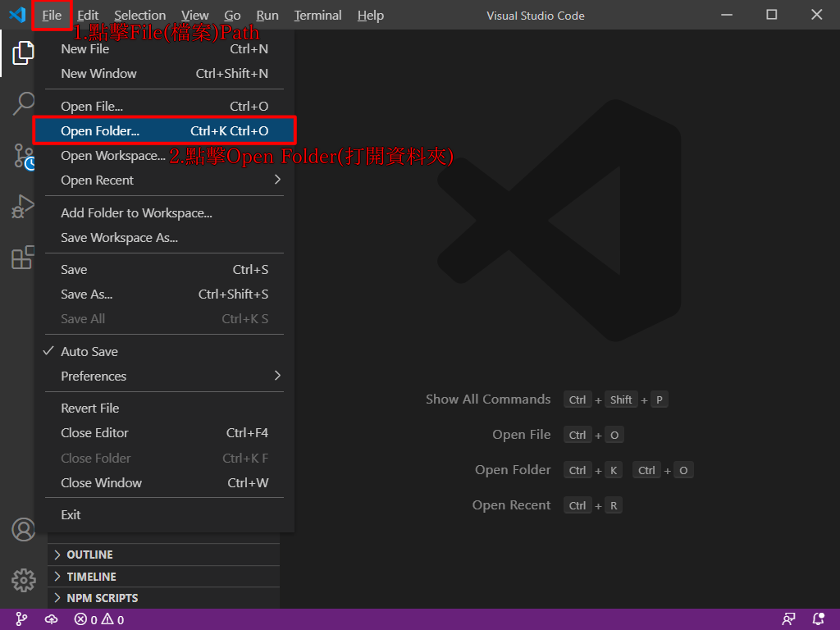The image size is (840, 630).
Task: Click the feedback icon in status bar
Action: click(788, 619)
